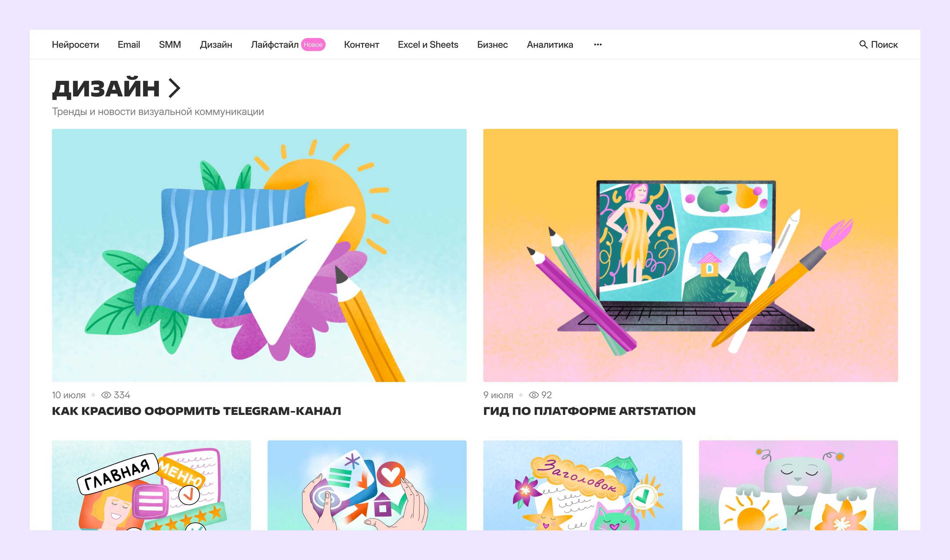The image size is (950, 560).
Task: Click the eye views icon beside 92
Action: 533,395
